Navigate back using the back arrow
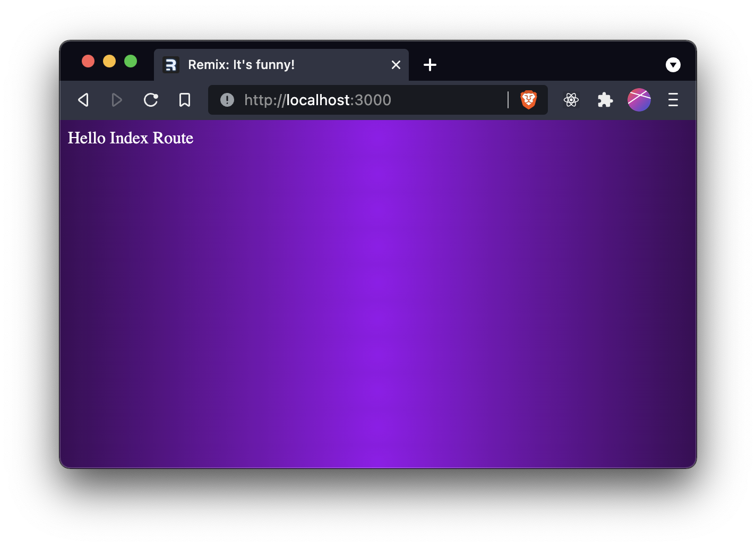 (x=83, y=100)
